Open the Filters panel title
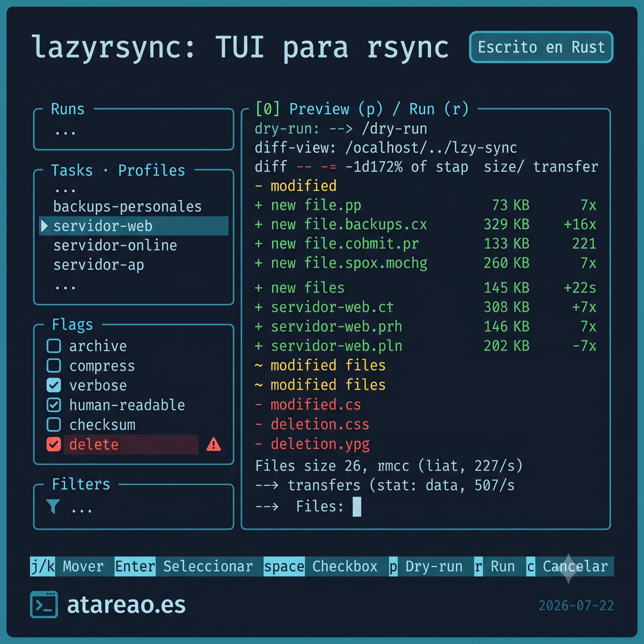644x644 pixels. [81, 484]
